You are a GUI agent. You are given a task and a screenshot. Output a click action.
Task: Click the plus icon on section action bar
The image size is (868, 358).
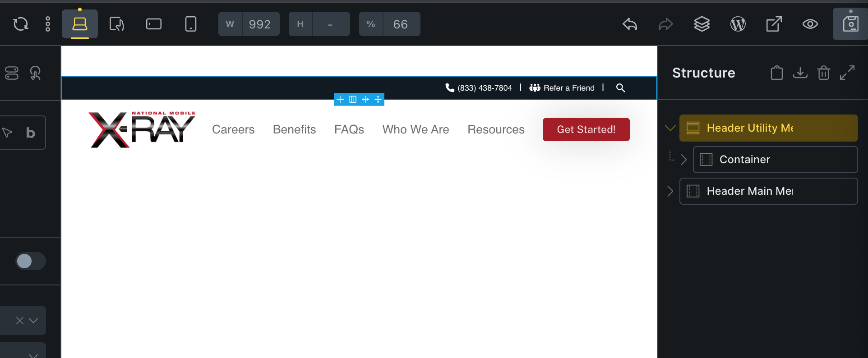click(340, 99)
